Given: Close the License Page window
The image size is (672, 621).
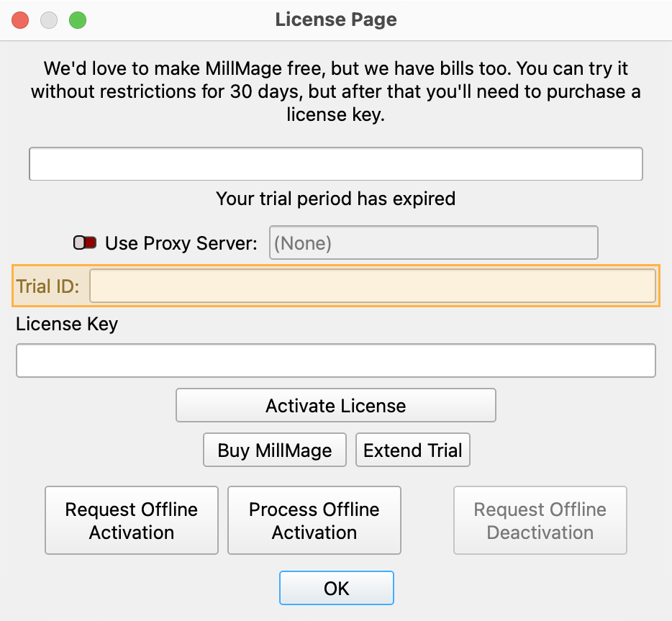Looking at the screenshot, I should point(21,20).
